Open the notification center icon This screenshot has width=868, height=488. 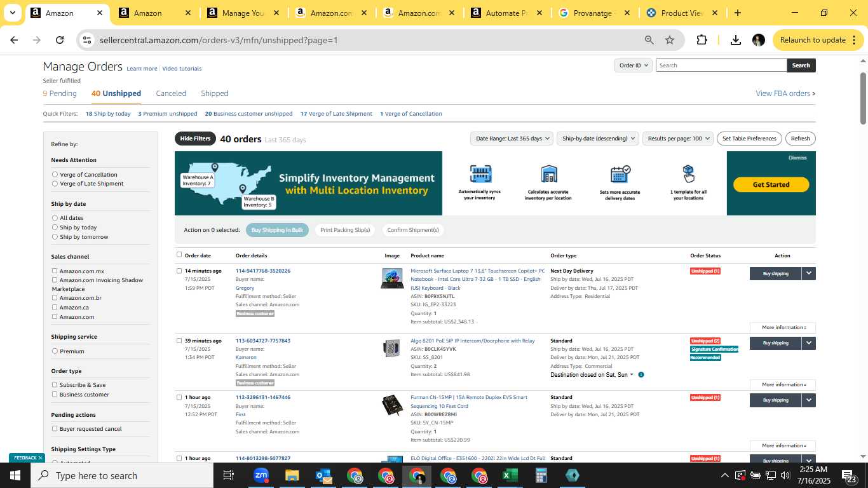(849, 475)
